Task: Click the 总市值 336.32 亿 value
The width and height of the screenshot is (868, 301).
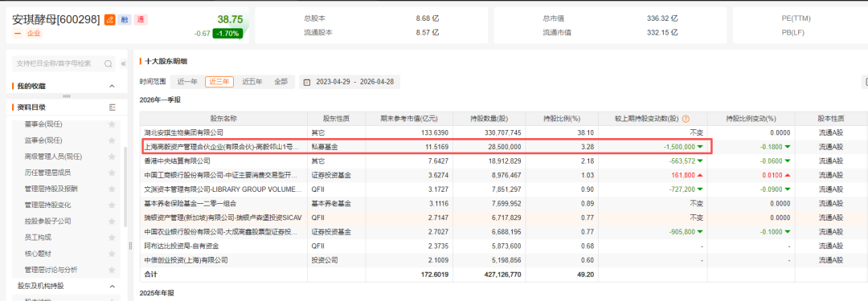Action: click(x=662, y=18)
